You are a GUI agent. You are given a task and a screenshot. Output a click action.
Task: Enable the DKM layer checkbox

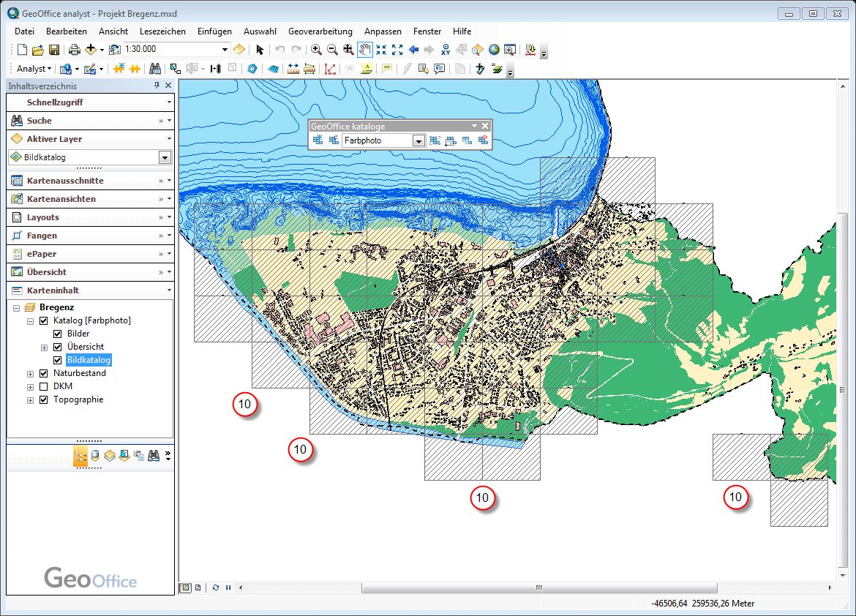tap(44, 386)
